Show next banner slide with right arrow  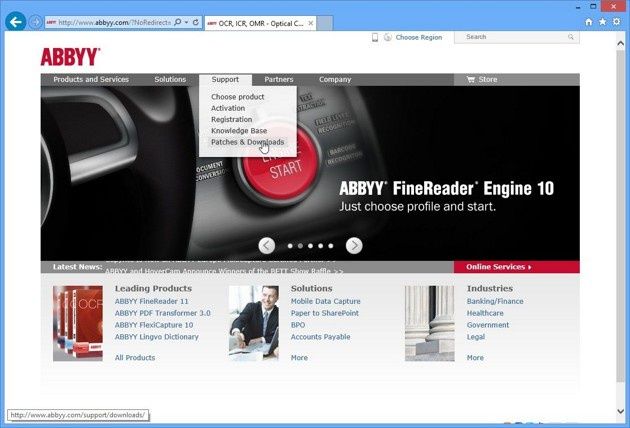coord(354,246)
